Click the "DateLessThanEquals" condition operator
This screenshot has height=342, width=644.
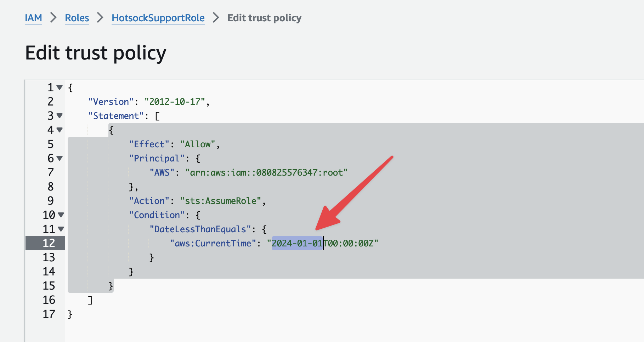[200, 229]
